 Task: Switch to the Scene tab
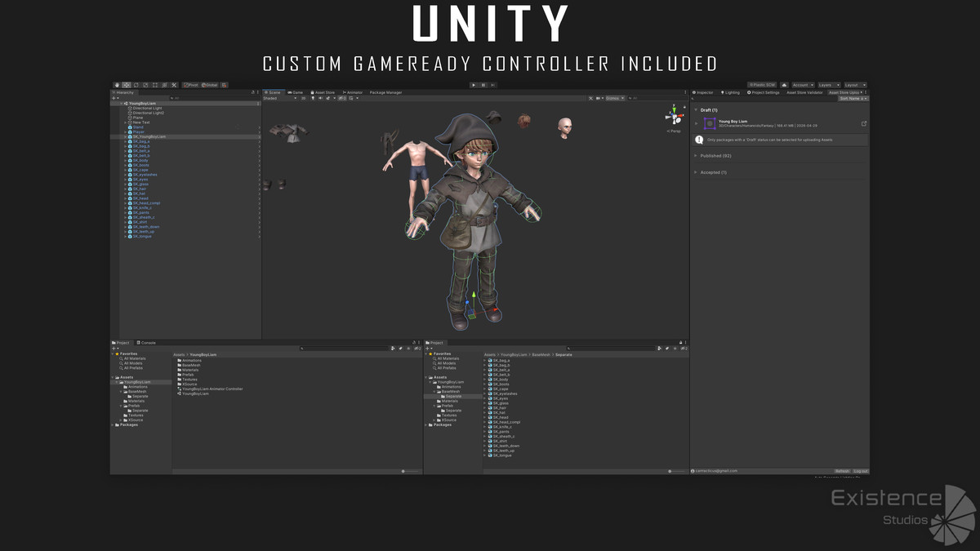click(274, 92)
